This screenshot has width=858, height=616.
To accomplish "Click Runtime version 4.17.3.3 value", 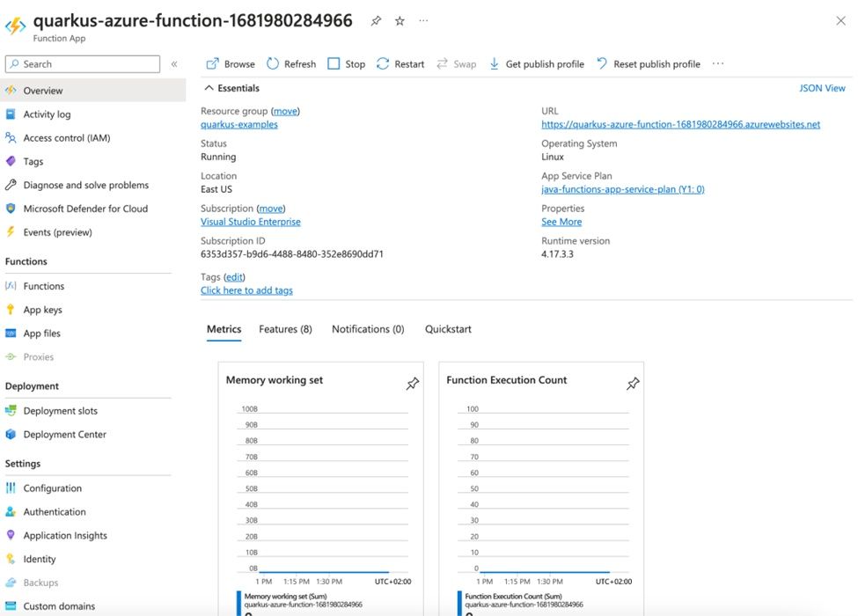I will [557, 254].
